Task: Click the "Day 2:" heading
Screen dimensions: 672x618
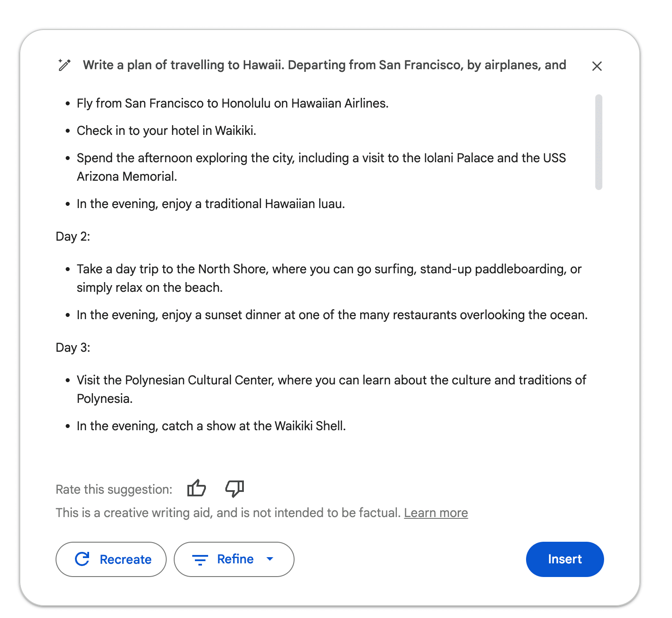Action: [x=73, y=237]
